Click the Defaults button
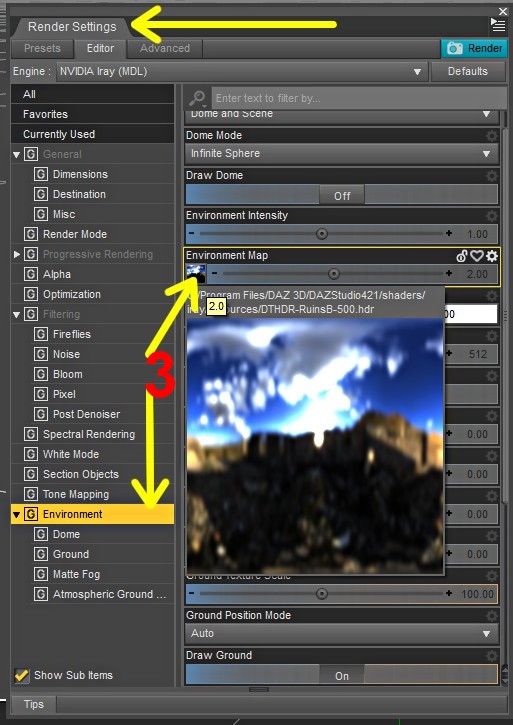This screenshot has width=513, height=725. tap(468, 72)
